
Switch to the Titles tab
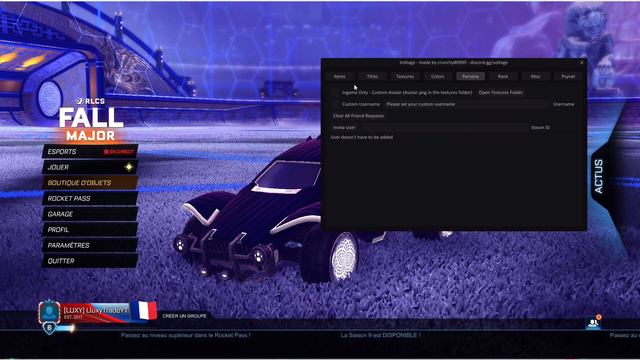tap(372, 76)
